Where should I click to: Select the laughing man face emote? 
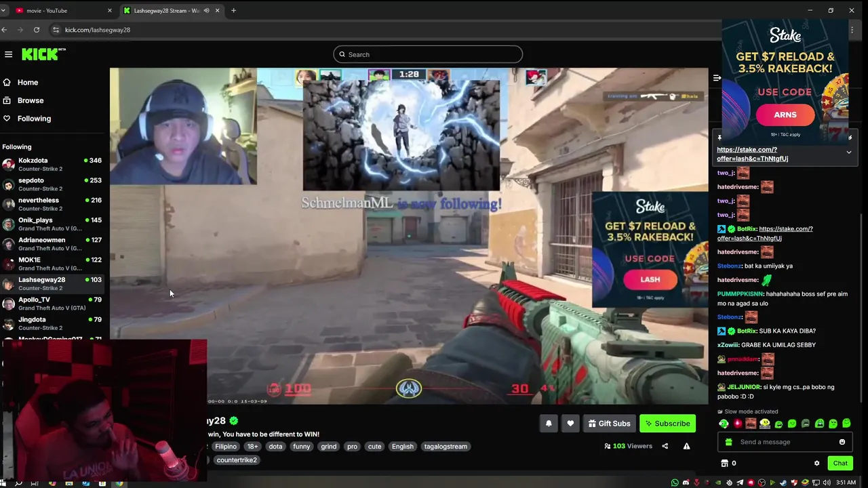tap(751, 424)
